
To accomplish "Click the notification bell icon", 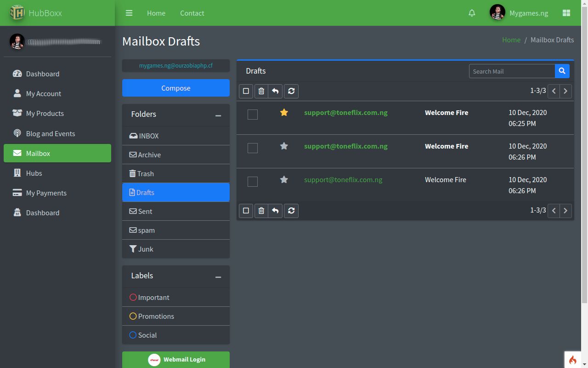I will (472, 13).
